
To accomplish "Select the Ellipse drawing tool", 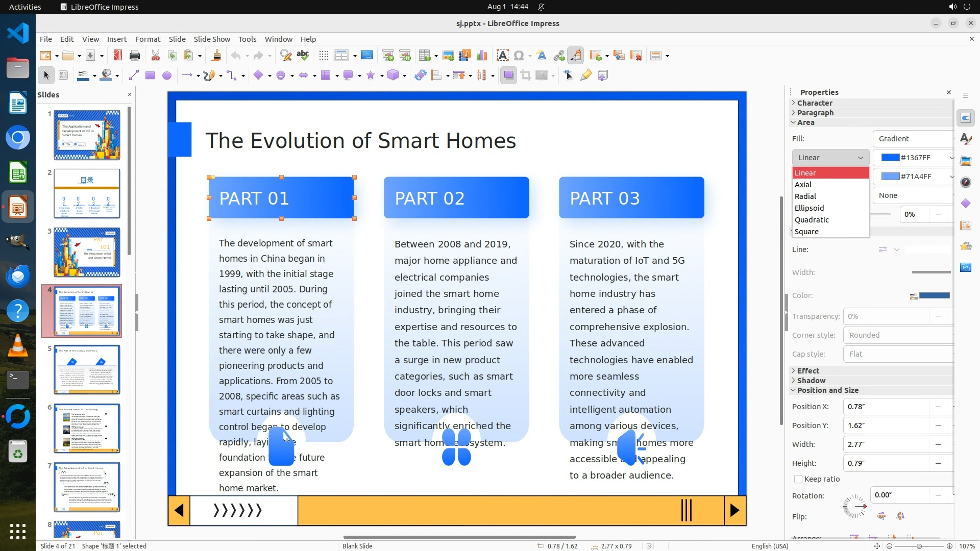I will [x=166, y=76].
